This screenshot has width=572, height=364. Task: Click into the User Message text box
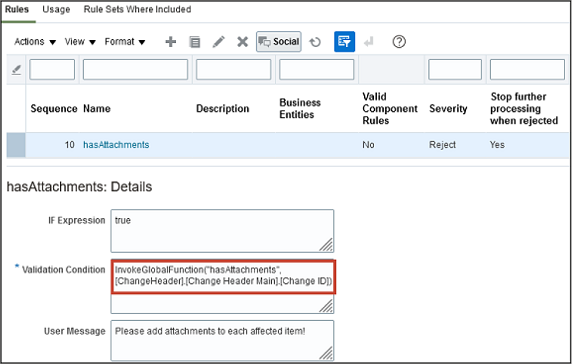point(222,341)
